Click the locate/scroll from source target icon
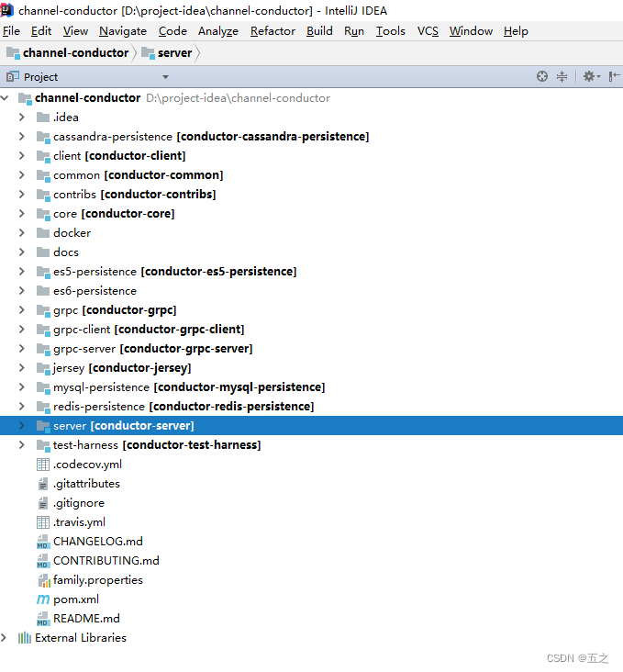The width and height of the screenshot is (623, 672). [x=542, y=77]
